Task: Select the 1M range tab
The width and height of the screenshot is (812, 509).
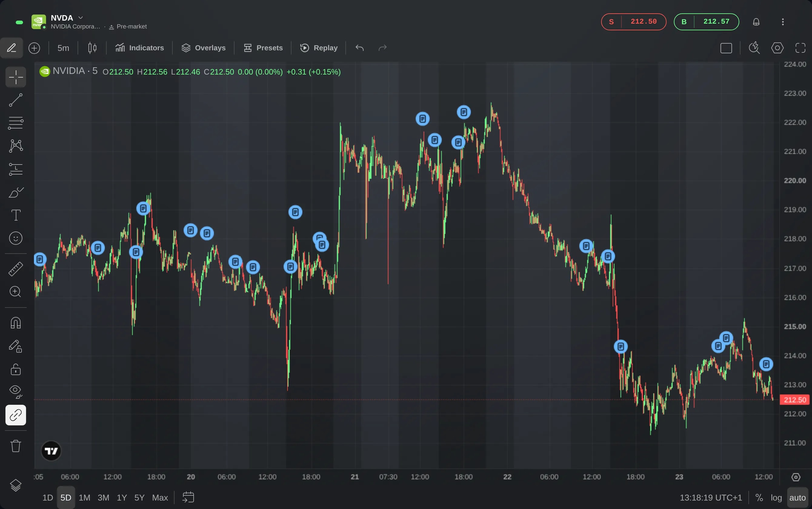Action: (x=85, y=497)
